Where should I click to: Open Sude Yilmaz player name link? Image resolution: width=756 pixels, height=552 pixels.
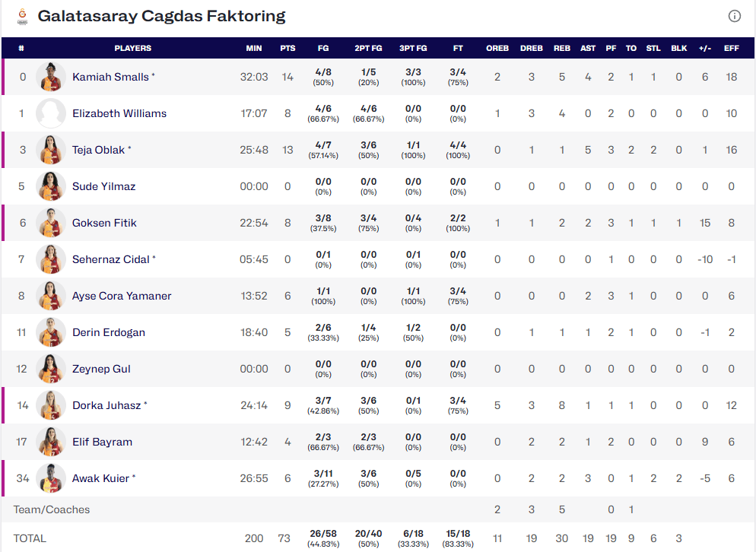[104, 186]
